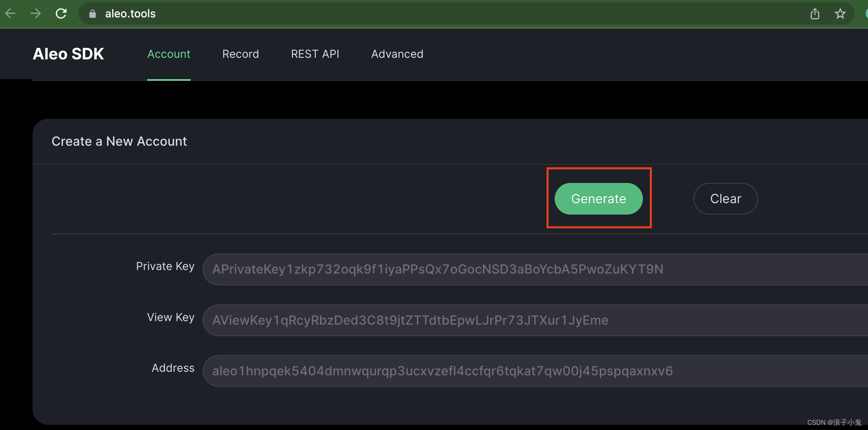Click the Aleo SDK logo title
This screenshot has width=868, height=430.
click(x=68, y=54)
